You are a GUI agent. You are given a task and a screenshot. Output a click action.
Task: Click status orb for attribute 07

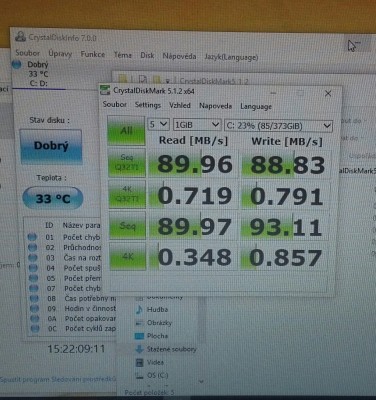(34, 288)
